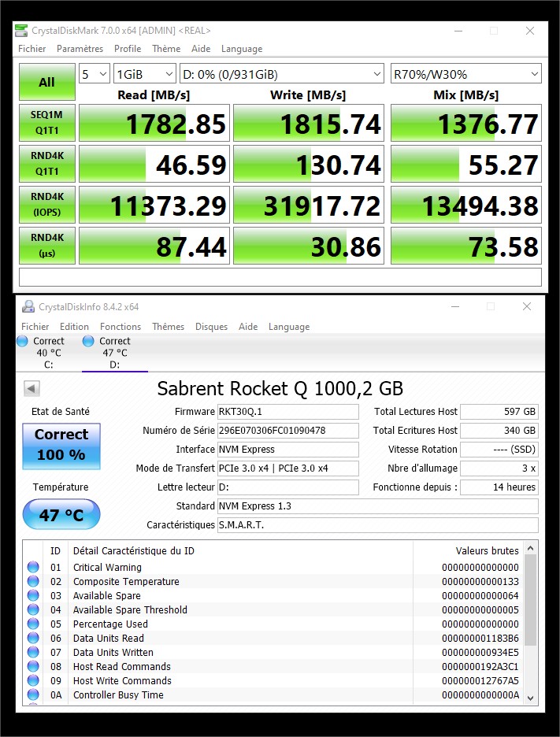
Task: Open Paramètres menu in CrystalDiskMark
Action: pos(80,48)
